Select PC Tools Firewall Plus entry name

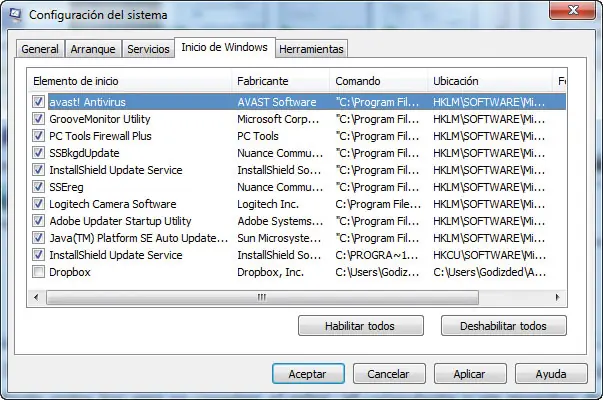(100, 136)
